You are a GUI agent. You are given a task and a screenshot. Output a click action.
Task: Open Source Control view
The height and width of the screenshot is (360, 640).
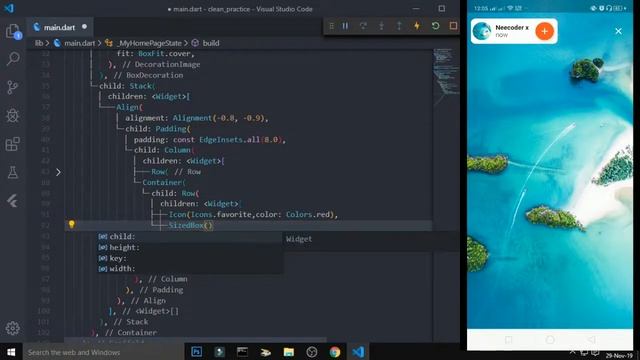[x=13, y=87]
